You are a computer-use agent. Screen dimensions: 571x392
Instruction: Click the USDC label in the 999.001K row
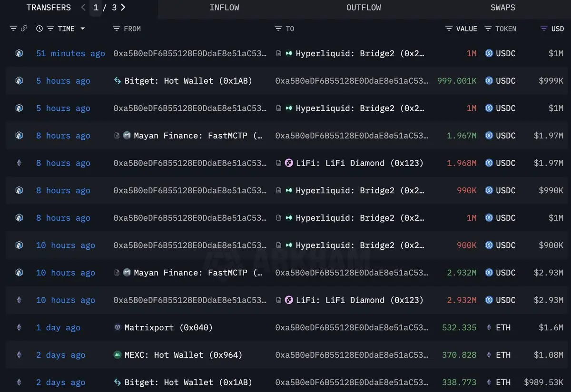point(506,81)
